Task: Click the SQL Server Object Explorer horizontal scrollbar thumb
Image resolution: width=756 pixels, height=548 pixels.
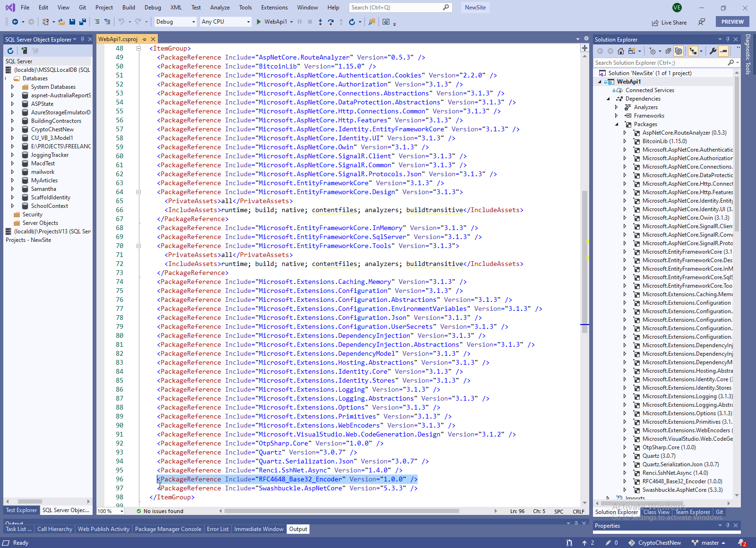Action: click(30, 501)
